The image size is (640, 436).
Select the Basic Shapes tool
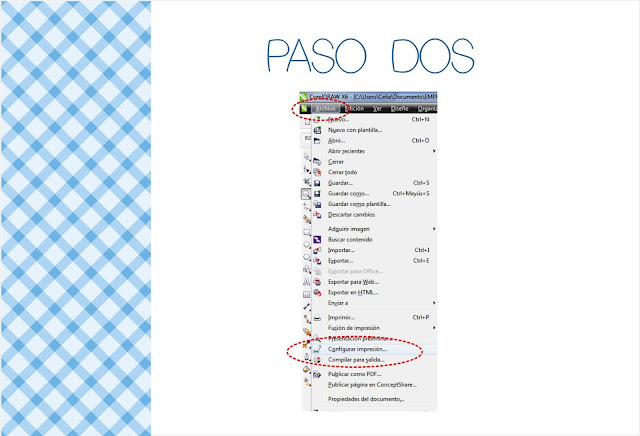click(306, 269)
